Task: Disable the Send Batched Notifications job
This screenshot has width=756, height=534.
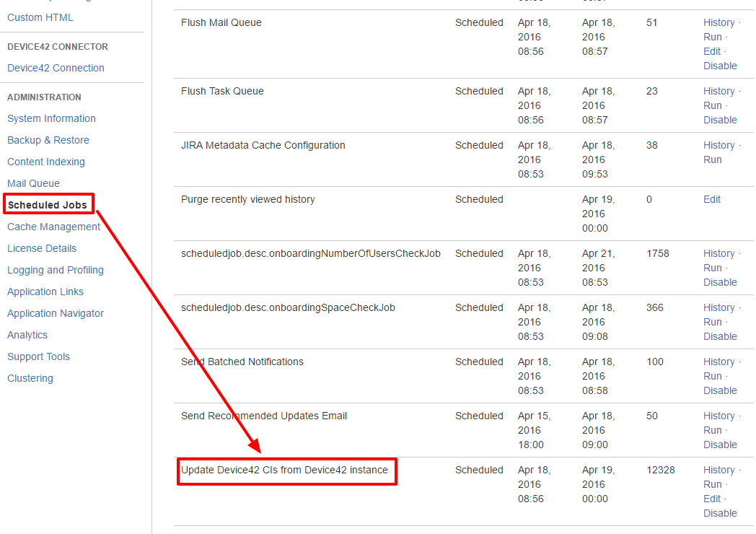Action: point(720,390)
